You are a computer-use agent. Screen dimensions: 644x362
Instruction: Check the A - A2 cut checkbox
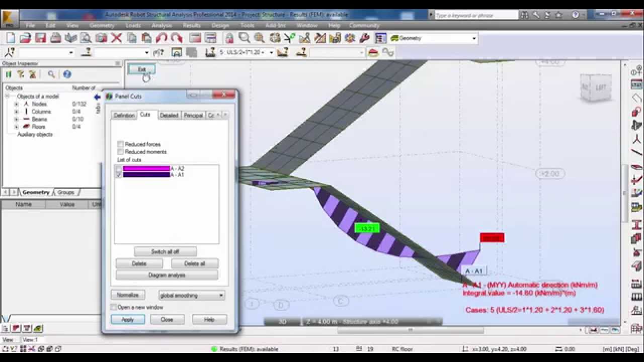(x=119, y=168)
